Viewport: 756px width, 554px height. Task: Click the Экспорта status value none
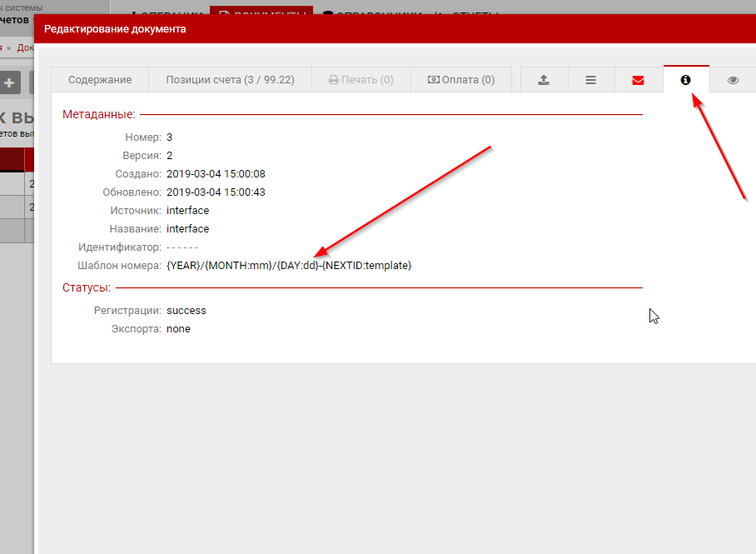coord(178,328)
